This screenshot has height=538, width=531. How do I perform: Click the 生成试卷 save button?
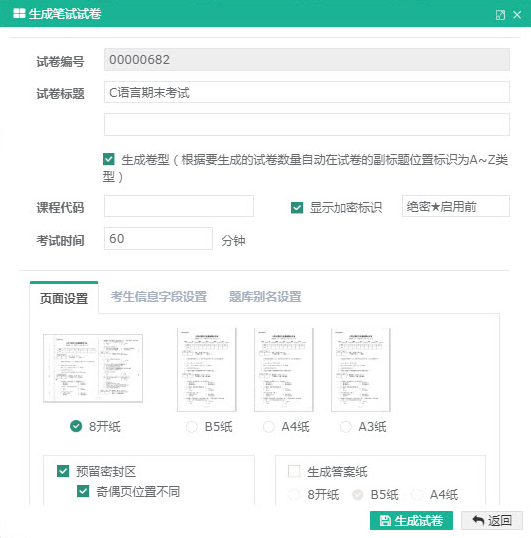coord(411,521)
